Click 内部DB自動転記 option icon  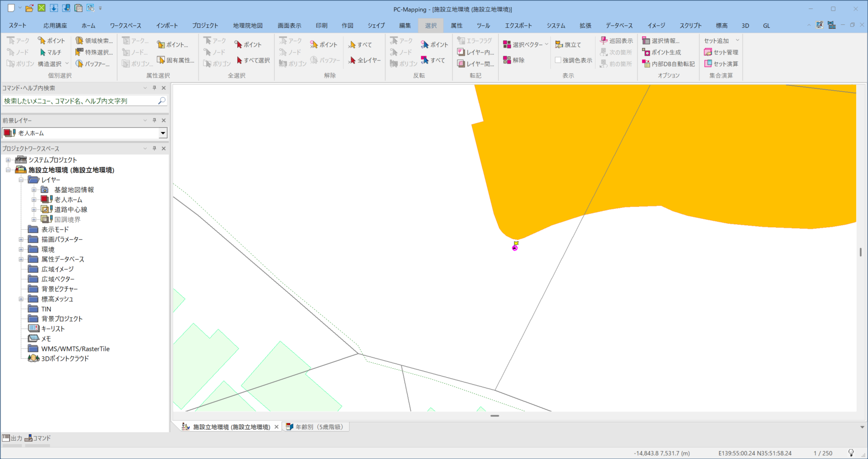(x=646, y=64)
